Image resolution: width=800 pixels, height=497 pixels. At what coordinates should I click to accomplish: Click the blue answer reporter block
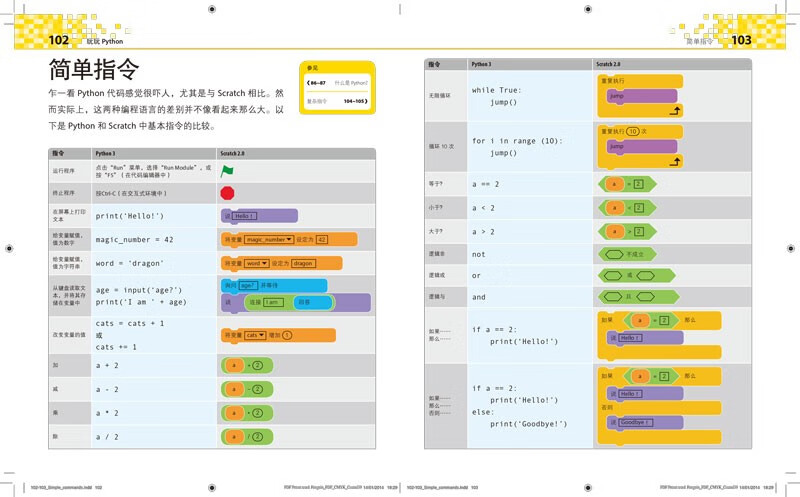313,302
